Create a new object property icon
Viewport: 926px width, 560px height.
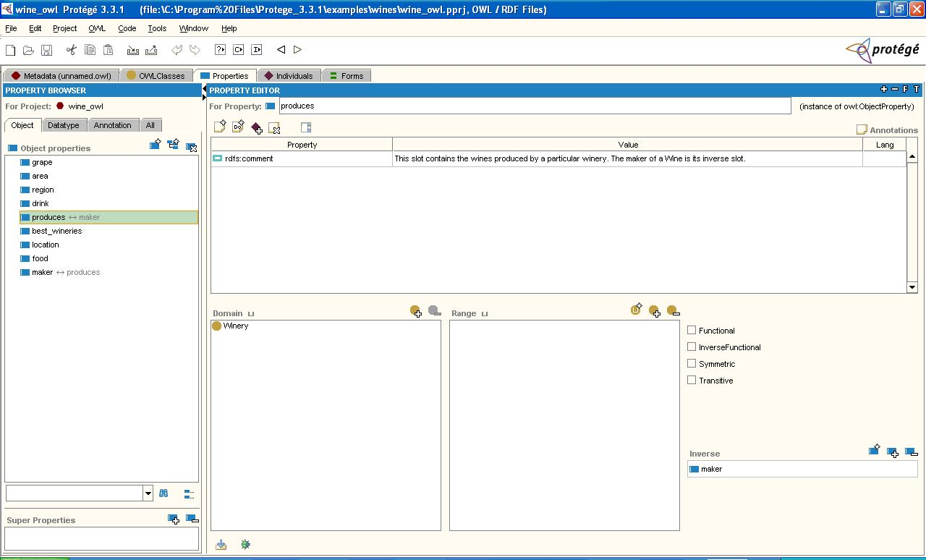click(x=155, y=145)
